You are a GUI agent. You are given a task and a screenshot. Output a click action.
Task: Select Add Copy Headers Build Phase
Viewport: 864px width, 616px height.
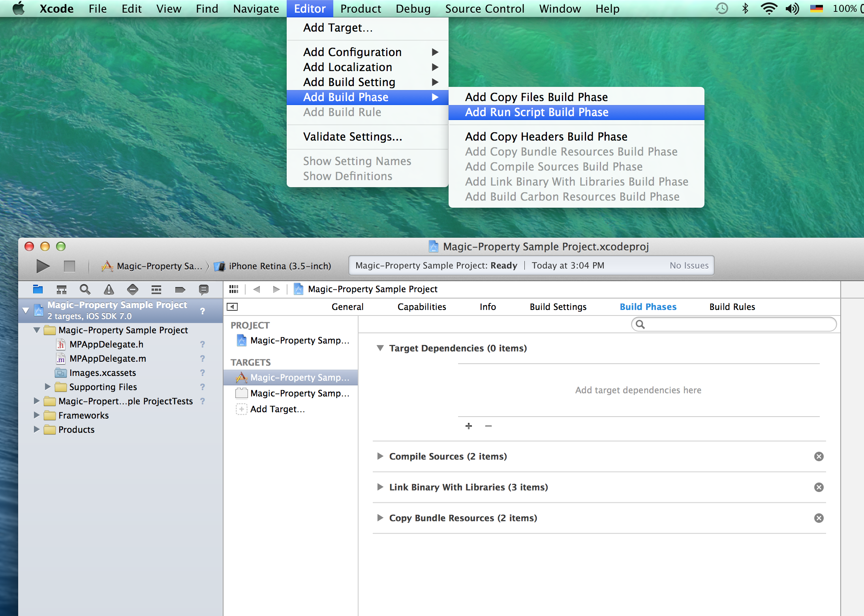tap(576, 137)
